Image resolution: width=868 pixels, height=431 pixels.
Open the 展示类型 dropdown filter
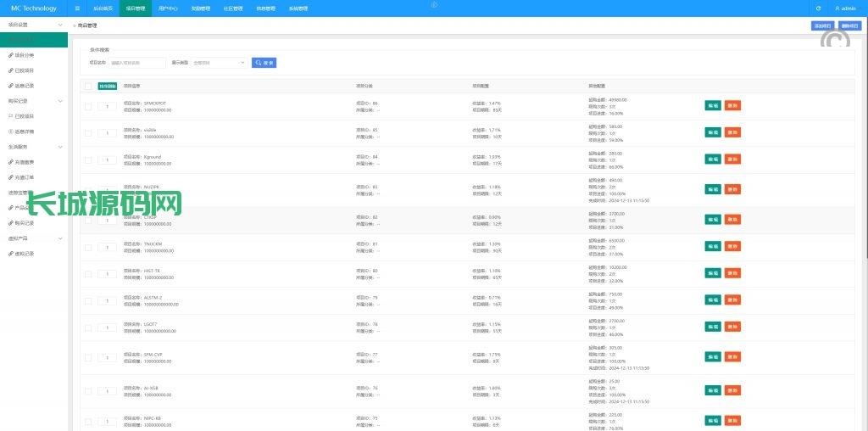219,63
